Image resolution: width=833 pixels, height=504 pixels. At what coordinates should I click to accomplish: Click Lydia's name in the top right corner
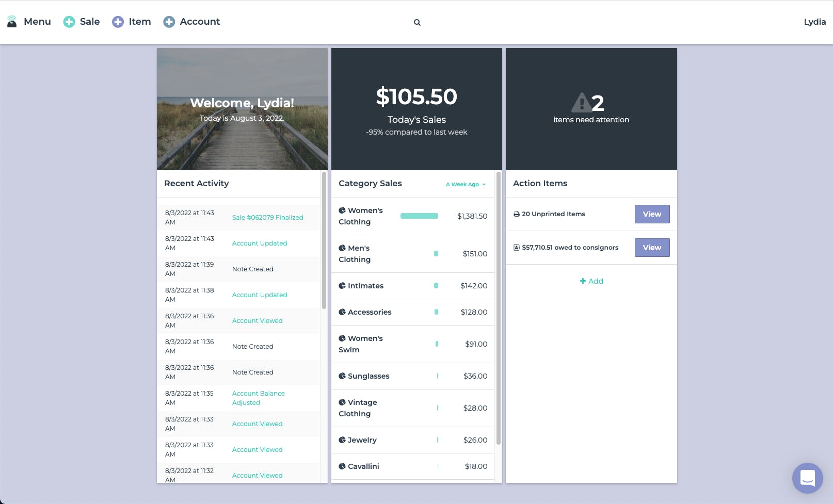click(x=814, y=22)
